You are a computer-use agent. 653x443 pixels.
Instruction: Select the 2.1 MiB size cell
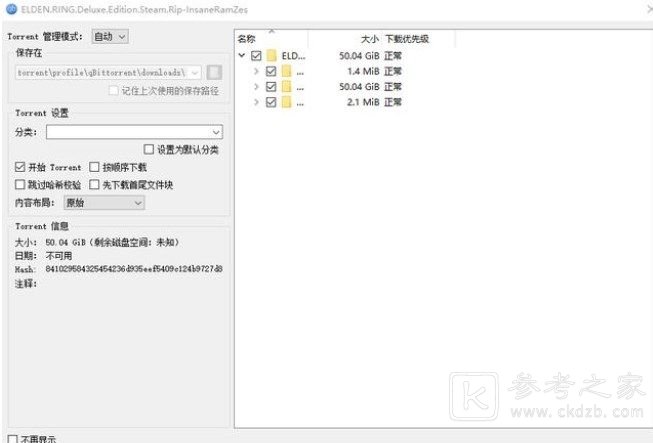pos(364,102)
